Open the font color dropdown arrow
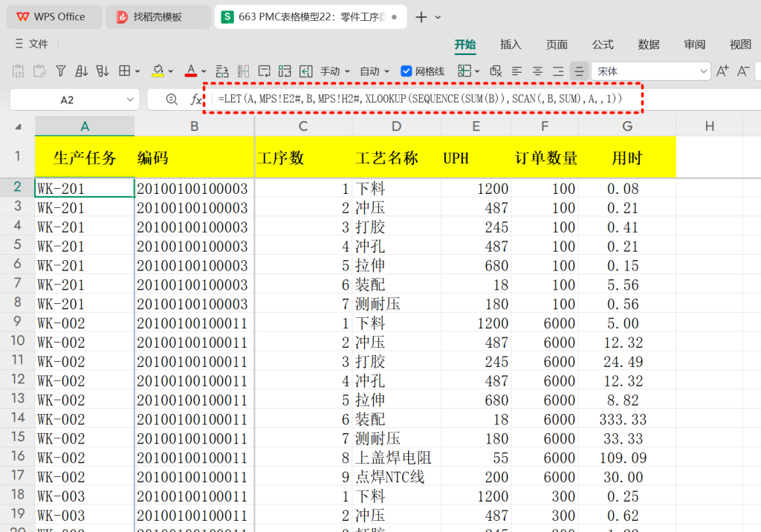The height and width of the screenshot is (532, 761). click(204, 71)
